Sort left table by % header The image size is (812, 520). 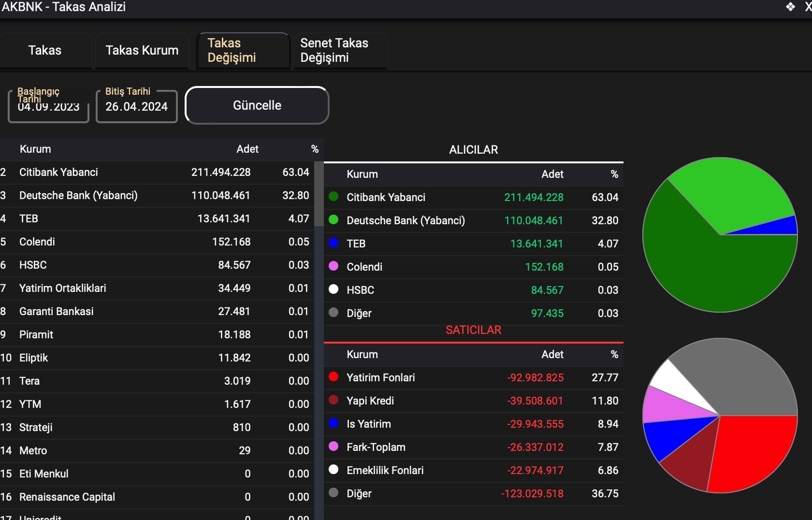315,149
